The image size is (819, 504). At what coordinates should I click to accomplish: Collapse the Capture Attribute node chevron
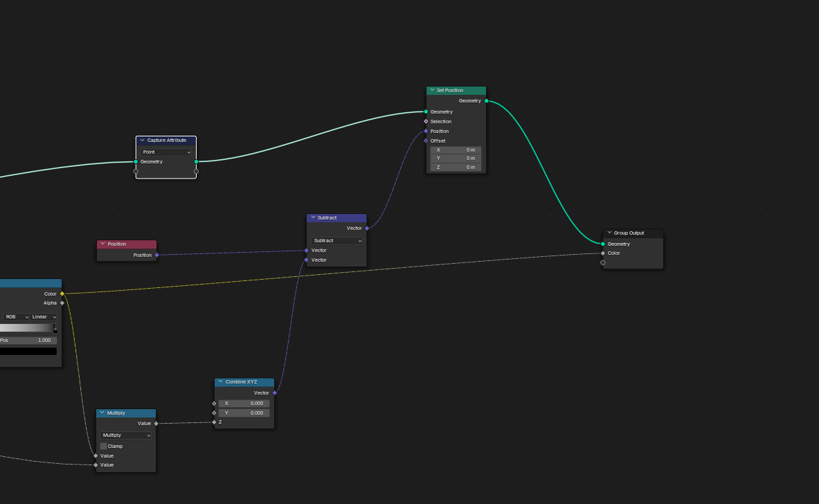tap(142, 141)
